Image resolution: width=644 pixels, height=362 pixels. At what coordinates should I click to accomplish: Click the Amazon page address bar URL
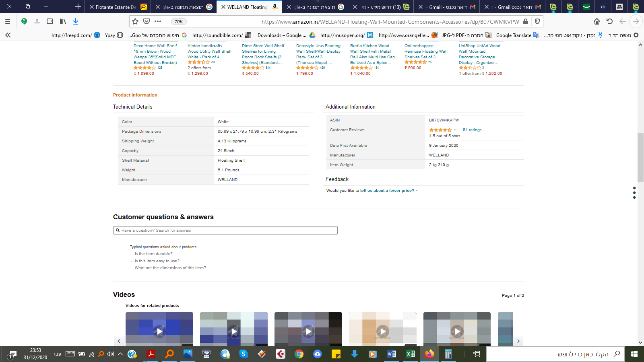click(390, 22)
